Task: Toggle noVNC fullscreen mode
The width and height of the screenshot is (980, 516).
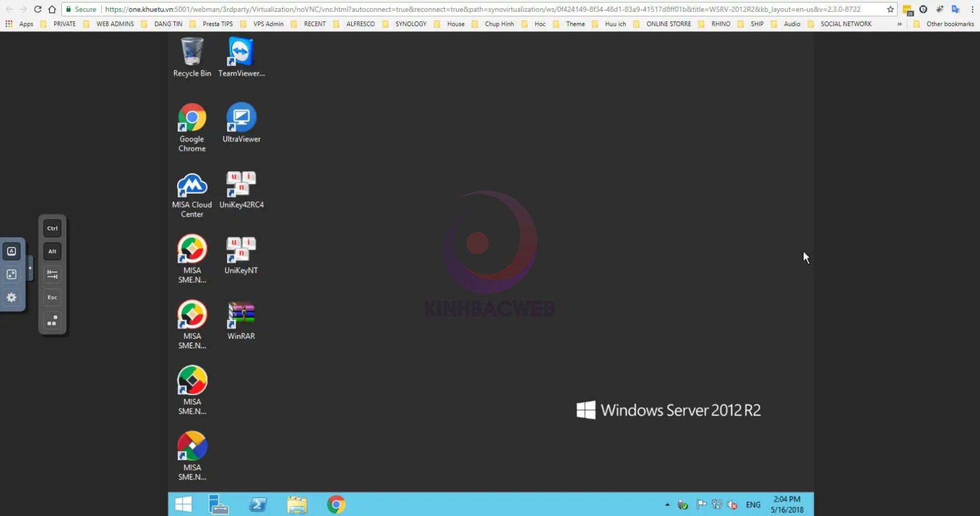Action: (11, 275)
